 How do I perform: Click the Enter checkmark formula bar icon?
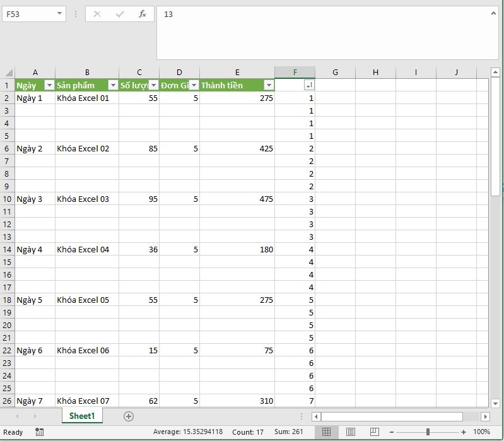click(120, 14)
